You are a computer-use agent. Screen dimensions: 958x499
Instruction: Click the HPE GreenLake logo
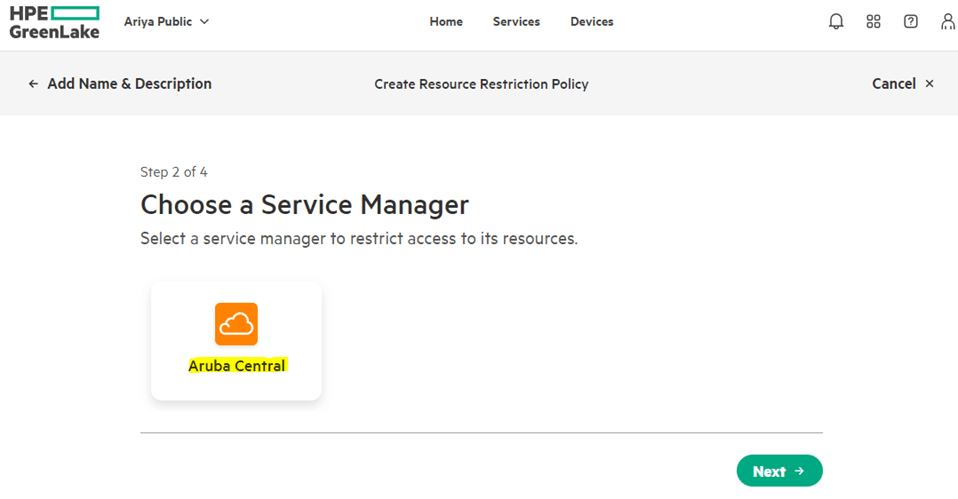click(x=54, y=22)
